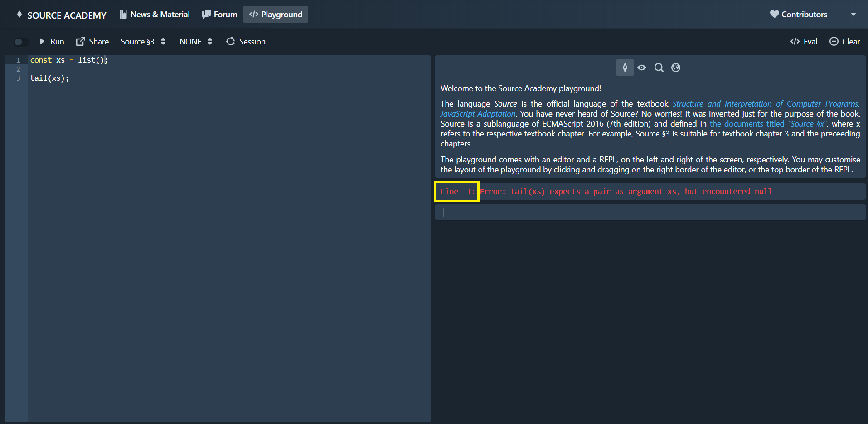
Task: Toggle the eye visibility icon above output
Action: (642, 67)
